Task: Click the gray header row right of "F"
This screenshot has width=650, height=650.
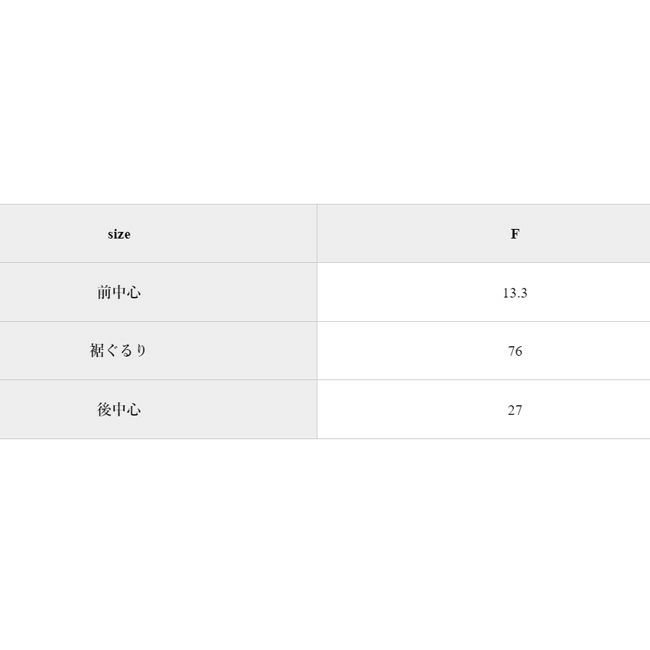Action: (590, 234)
